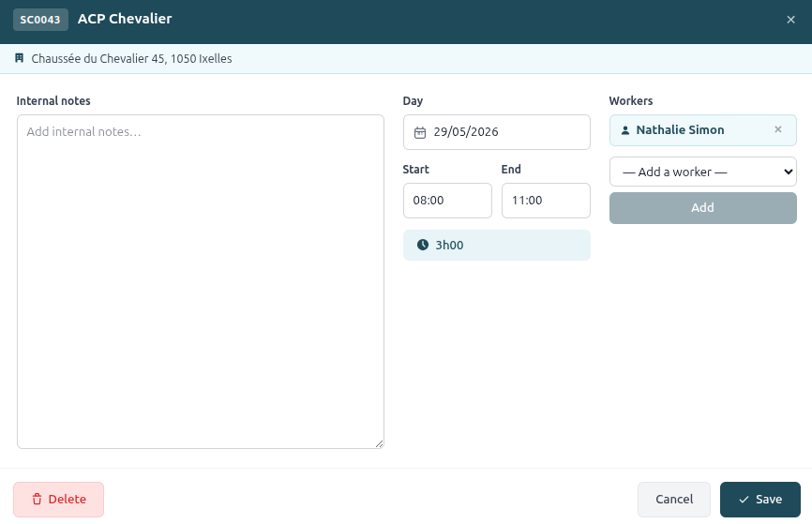Click the trash icon on Delete button
This screenshot has height=524, width=812.
pos(37,499)
